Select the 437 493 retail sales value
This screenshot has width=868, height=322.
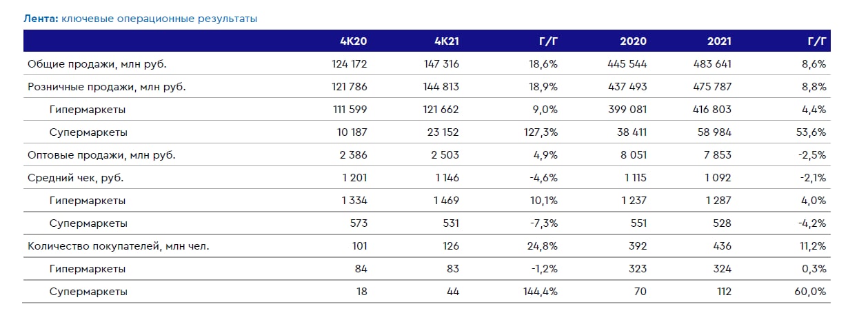[x=626, y=87]
